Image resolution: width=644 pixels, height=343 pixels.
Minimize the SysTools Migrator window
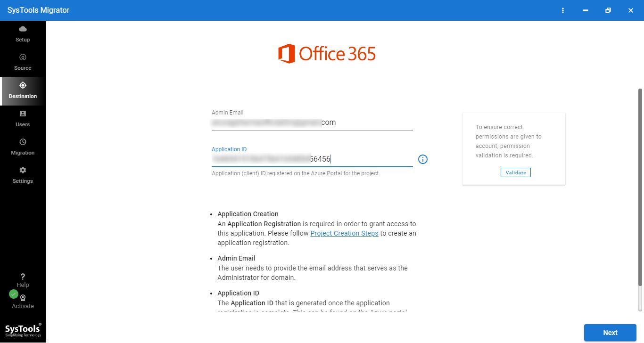[x=586, y=10]
